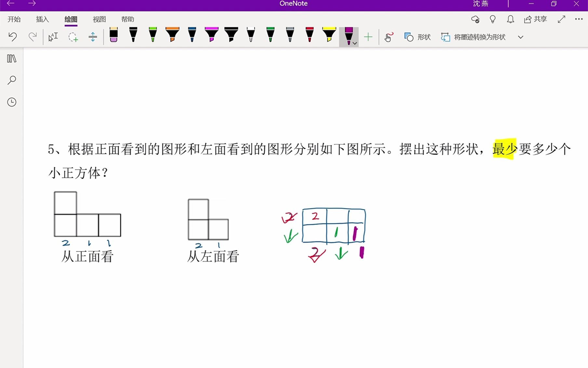Click Convert ink to shape (将墨迹转换为形状)
Image resolution: width=588 pixels, height=368 pixels.
[x=473, y=37]
